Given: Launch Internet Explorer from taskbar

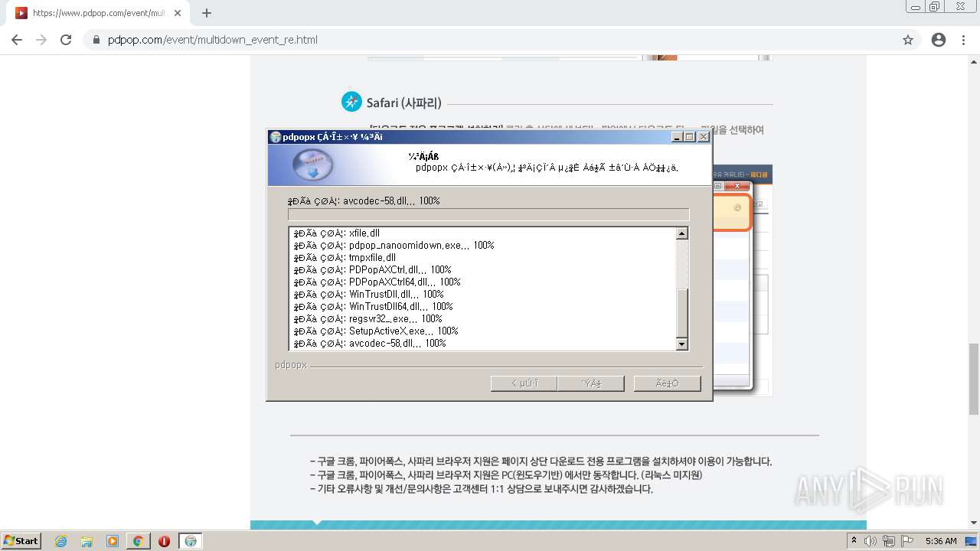Looking at the screenshot, I should [x=60, y=541].
